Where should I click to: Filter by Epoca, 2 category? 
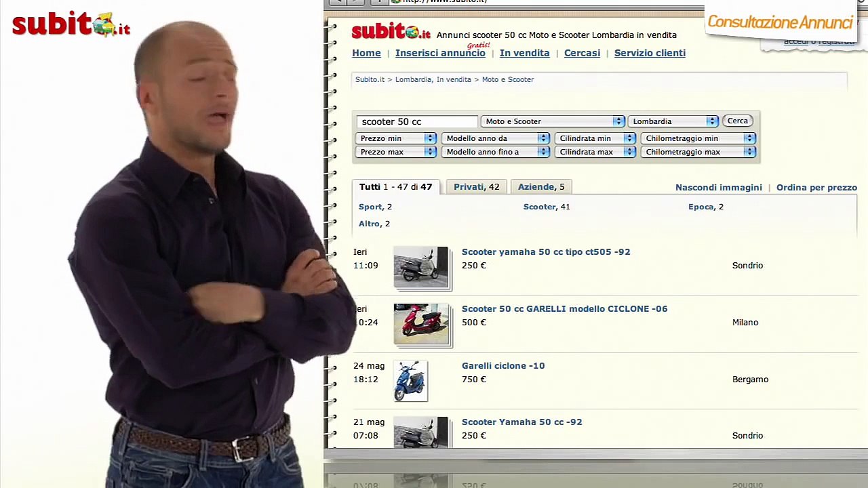706,207
